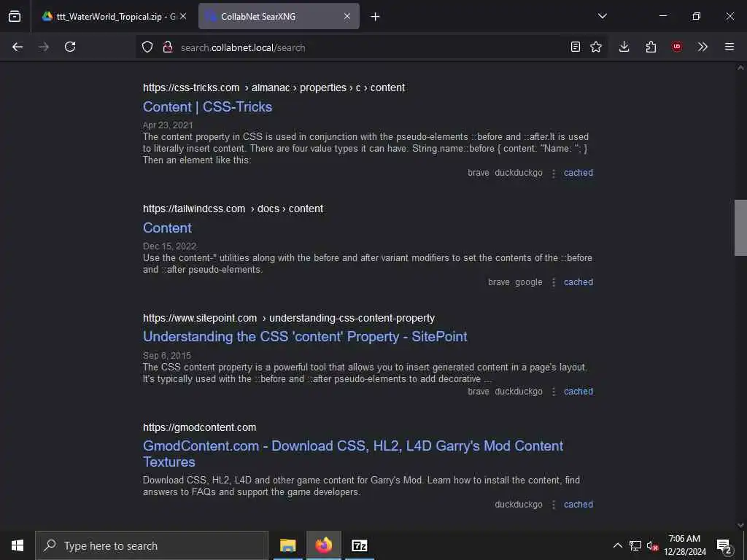Open the extensions puzzle icon

[651, 47]
